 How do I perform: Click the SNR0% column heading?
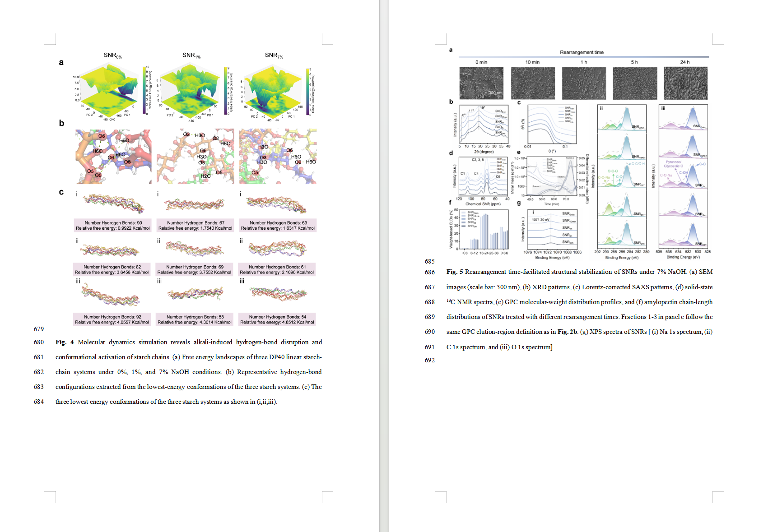coord(112,56)
